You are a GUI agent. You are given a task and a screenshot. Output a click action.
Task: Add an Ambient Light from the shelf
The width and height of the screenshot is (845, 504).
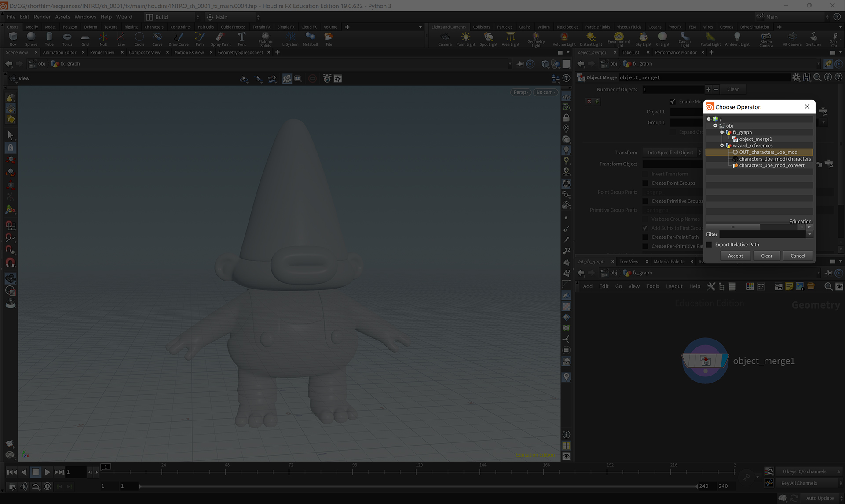click(x=737, y=39)
